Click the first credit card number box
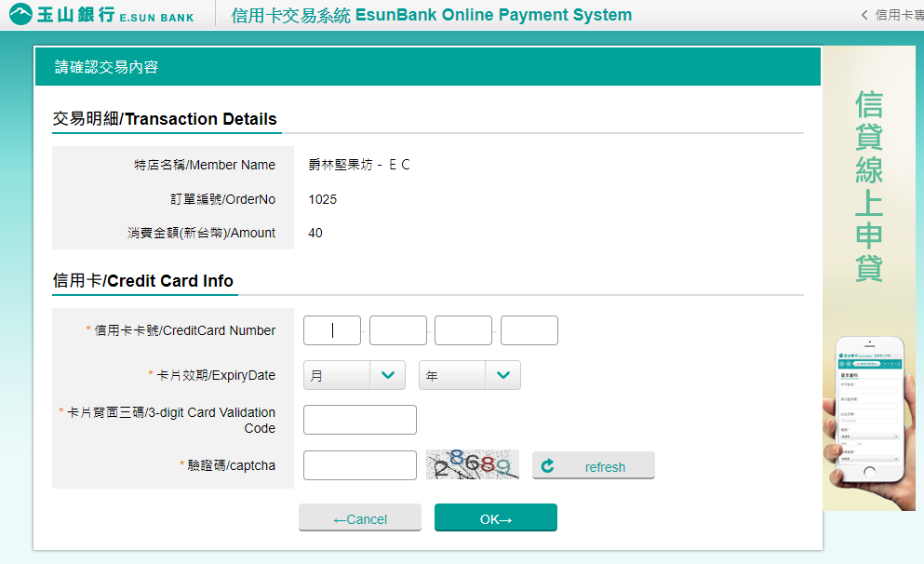 (x=332, y=330)
